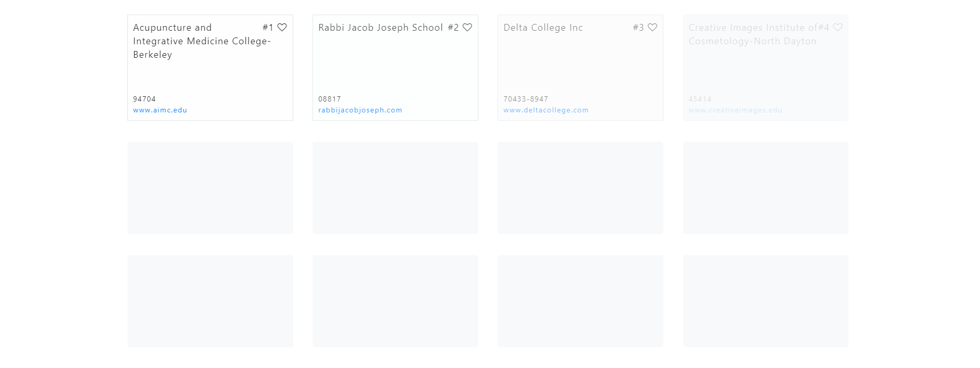The image size is (980, 368).
Task: Select Rabbi Jacob Joseph School title
Action: (x=381, y=28)
